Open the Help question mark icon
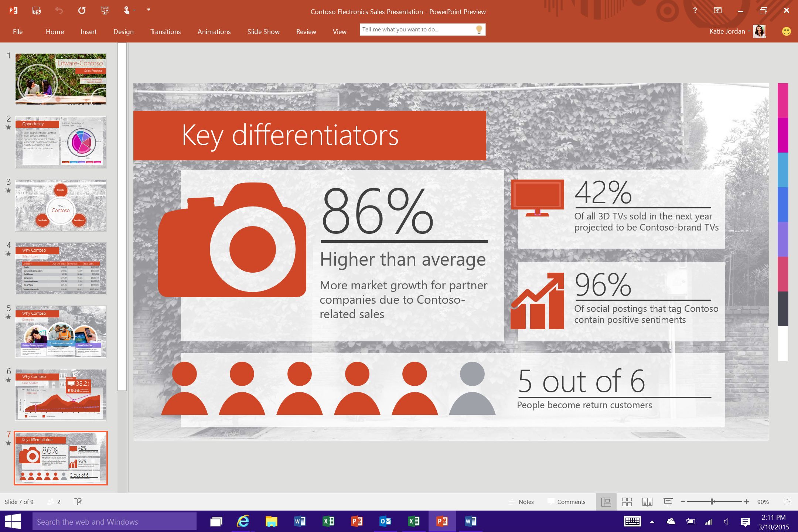 click(695, 10)
